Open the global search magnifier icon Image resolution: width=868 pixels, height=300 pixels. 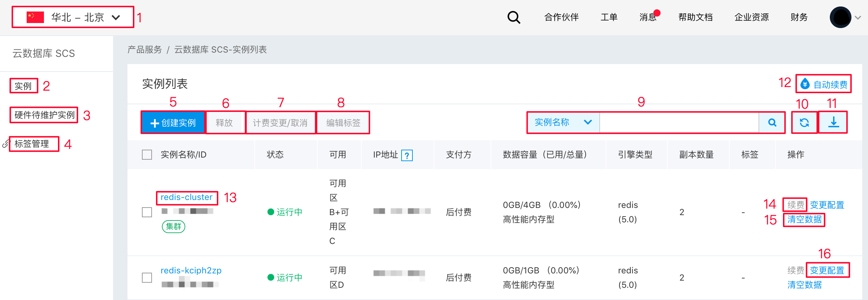tap(514, 17)
